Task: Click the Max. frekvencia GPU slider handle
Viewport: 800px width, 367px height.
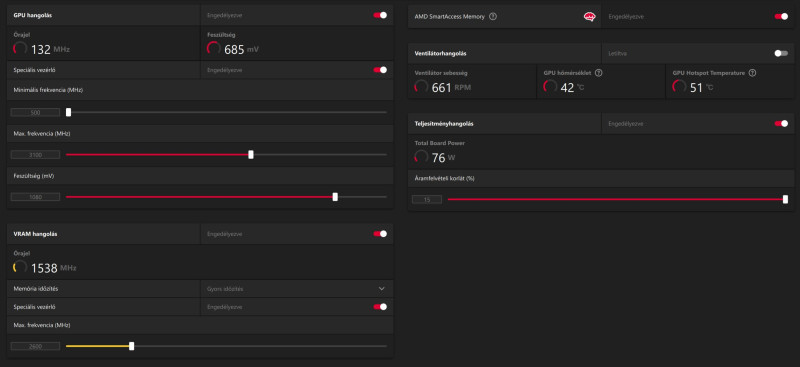Action: [251, 155]
